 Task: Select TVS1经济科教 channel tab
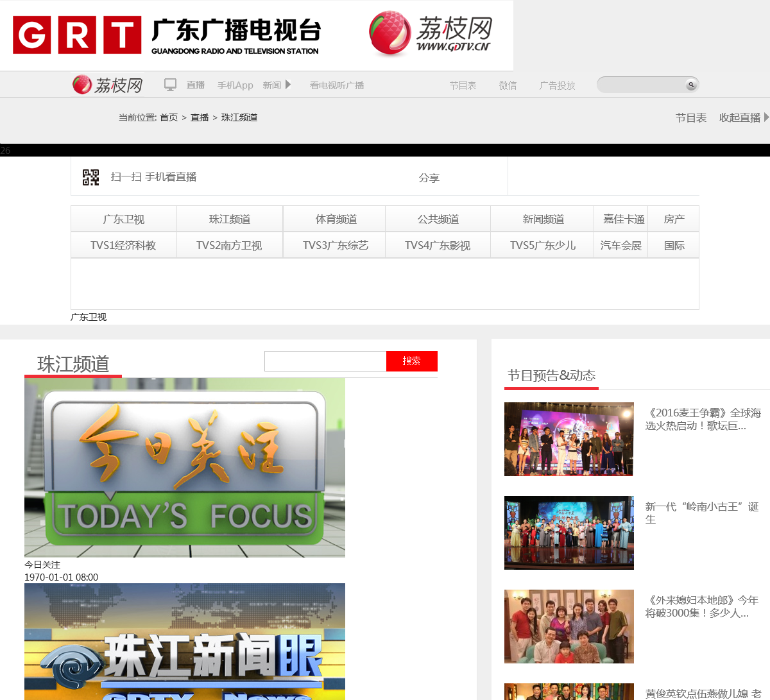pyautogui.click(x=124, y=245)
